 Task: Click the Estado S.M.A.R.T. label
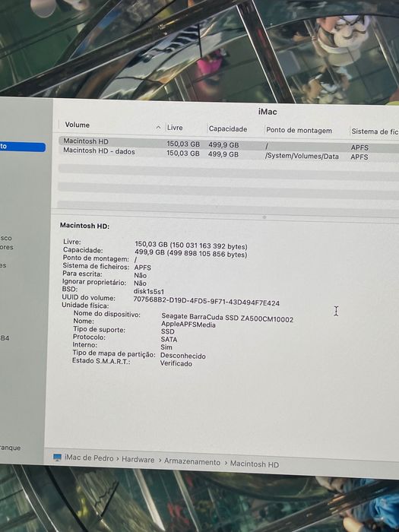101,361
